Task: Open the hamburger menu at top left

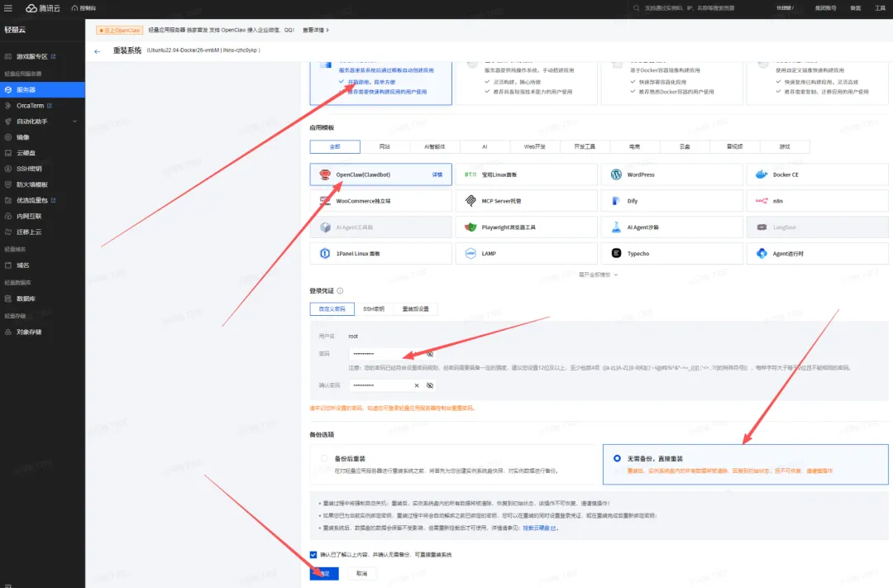Action: [8, 8]
